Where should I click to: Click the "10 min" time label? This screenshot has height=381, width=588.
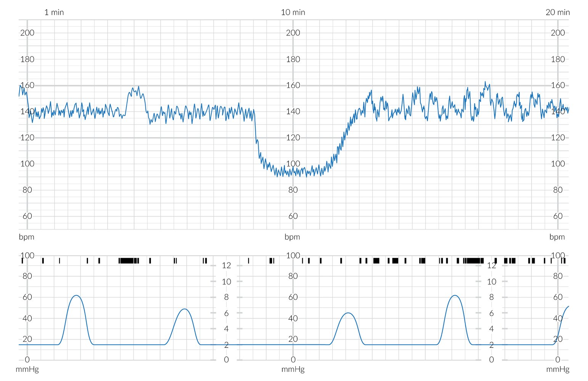[x=293, y=12]
